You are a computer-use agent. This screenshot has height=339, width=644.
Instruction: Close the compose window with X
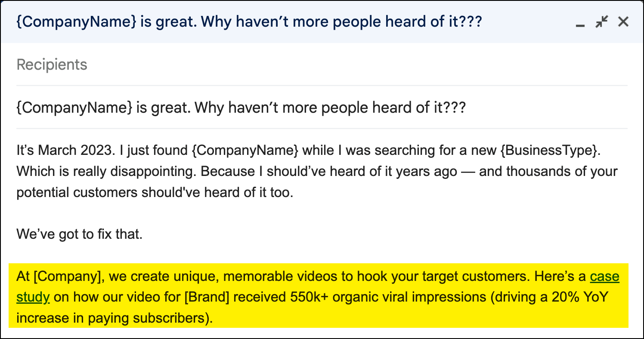tap(623, 22)
